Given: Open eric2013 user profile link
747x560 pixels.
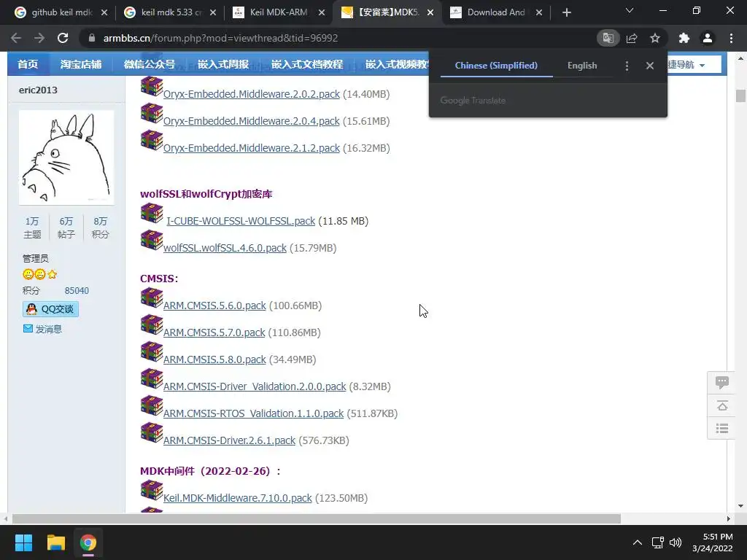Looking at the screenshot, I should pos(38,90).
